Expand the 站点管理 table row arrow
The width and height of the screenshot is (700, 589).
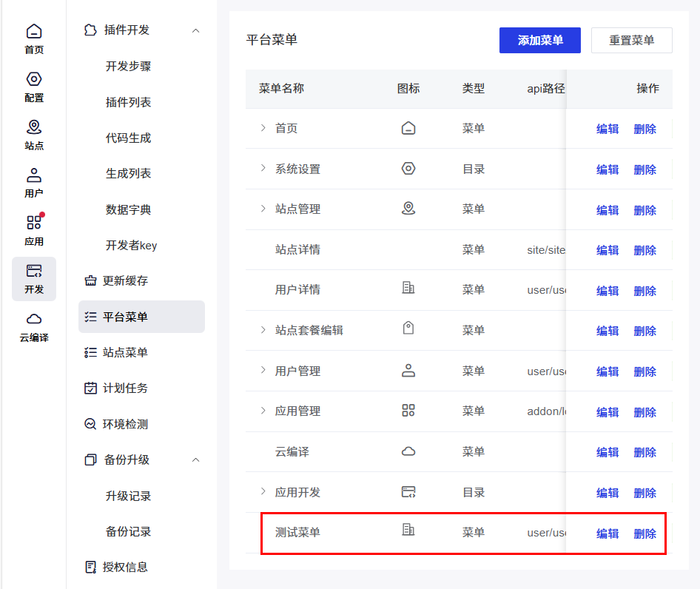(x=263, y=209)
